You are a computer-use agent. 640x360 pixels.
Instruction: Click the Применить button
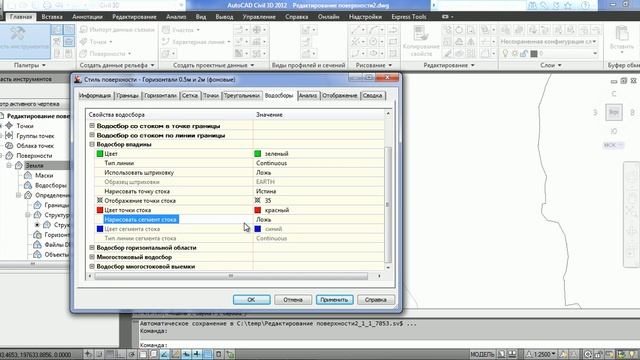click(x=334, y=300)
